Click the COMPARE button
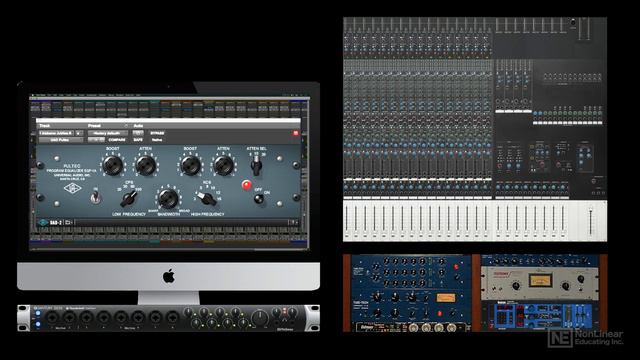This screenshot has width=640, height=360. click(117, 140)
